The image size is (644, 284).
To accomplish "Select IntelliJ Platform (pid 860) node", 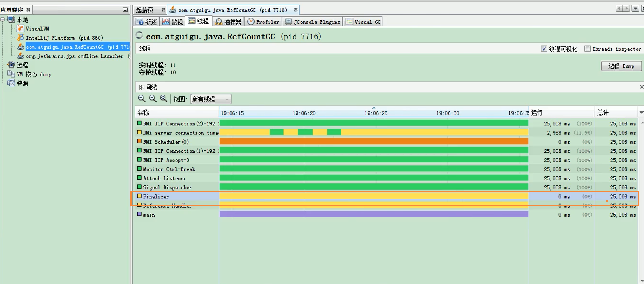I will 64,38.
